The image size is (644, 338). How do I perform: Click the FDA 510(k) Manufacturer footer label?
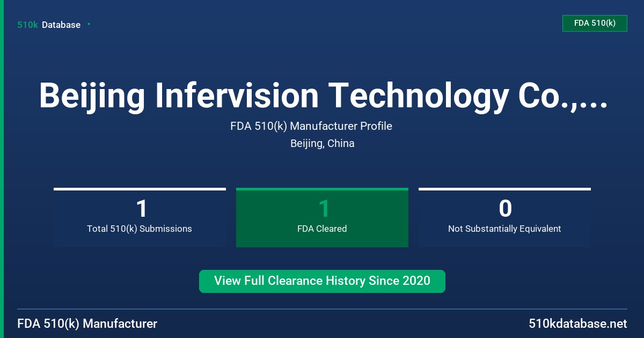(x=87, y=324)
